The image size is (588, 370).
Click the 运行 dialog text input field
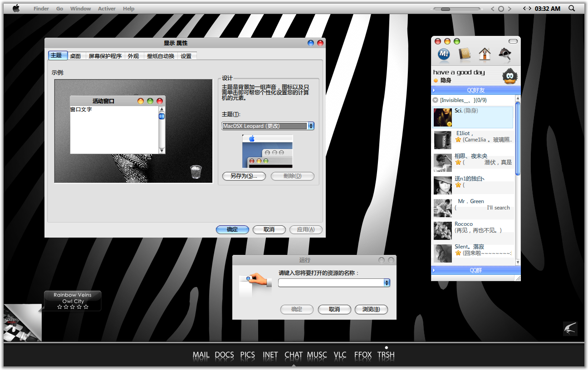coord(331,282)
